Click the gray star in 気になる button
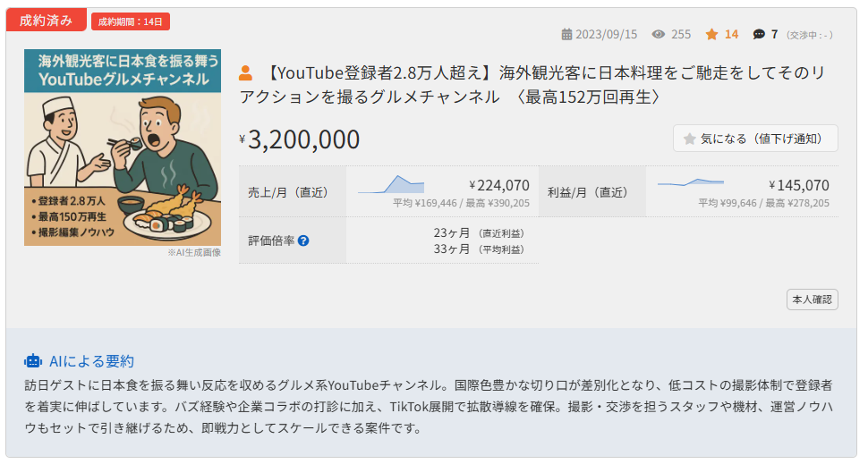 689,139
